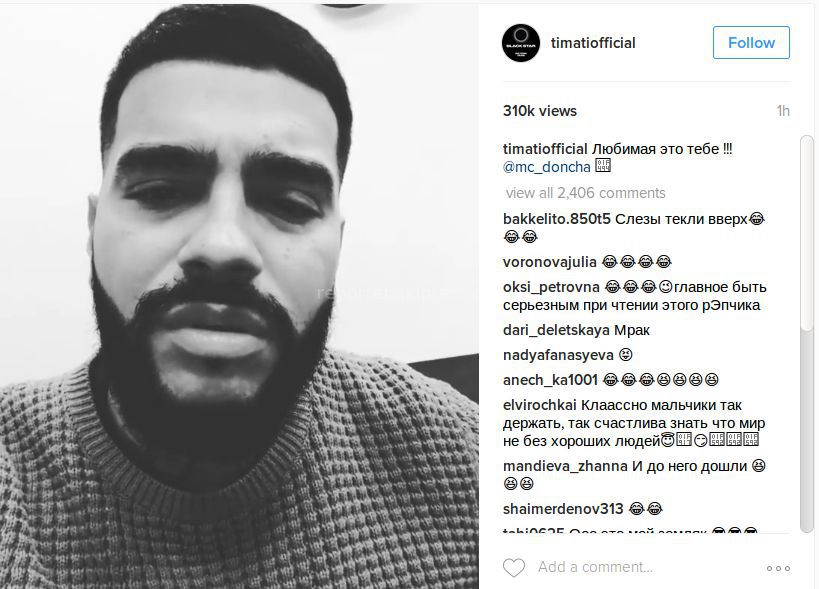Click the comments list scrollbar thumb

pos(806,233)
